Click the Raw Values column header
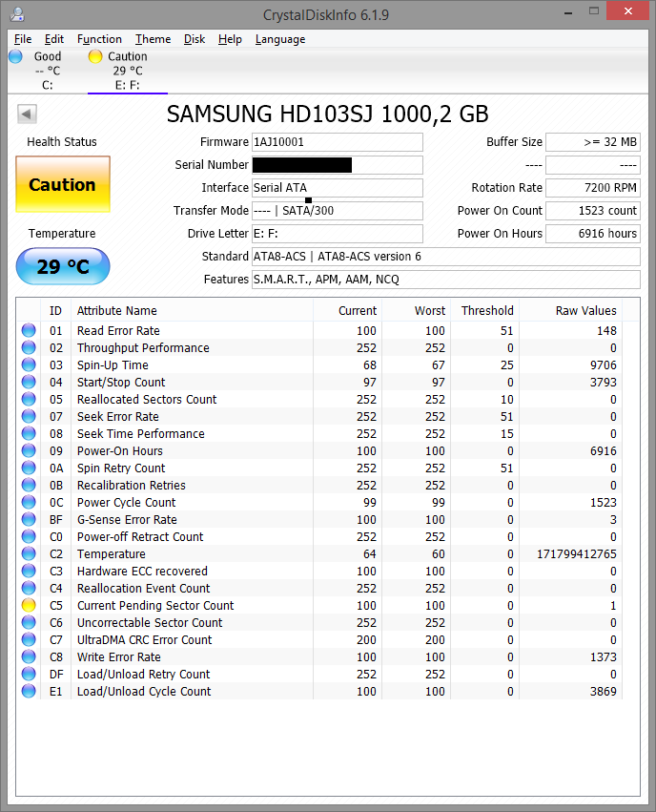Image resolution: width=656 pixels, height=812 pixels. point(570,311)
